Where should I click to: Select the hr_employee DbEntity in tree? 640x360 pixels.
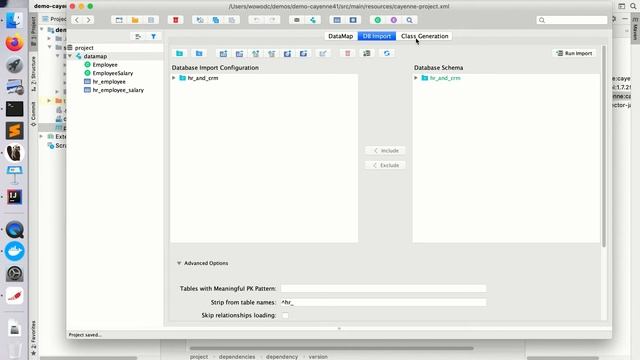tap(109, 82)
